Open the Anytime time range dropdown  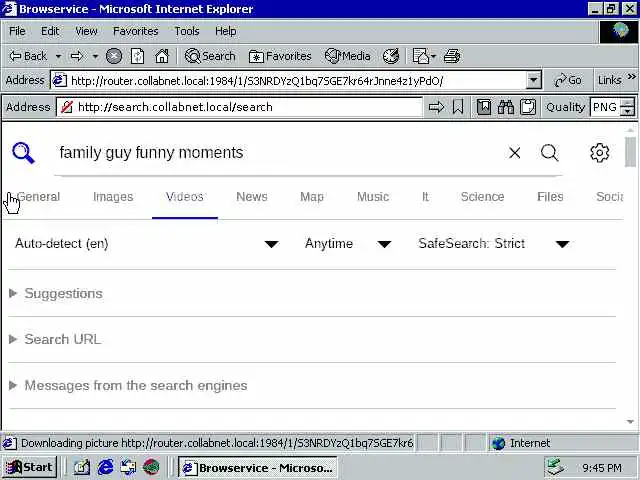(348, 244)
